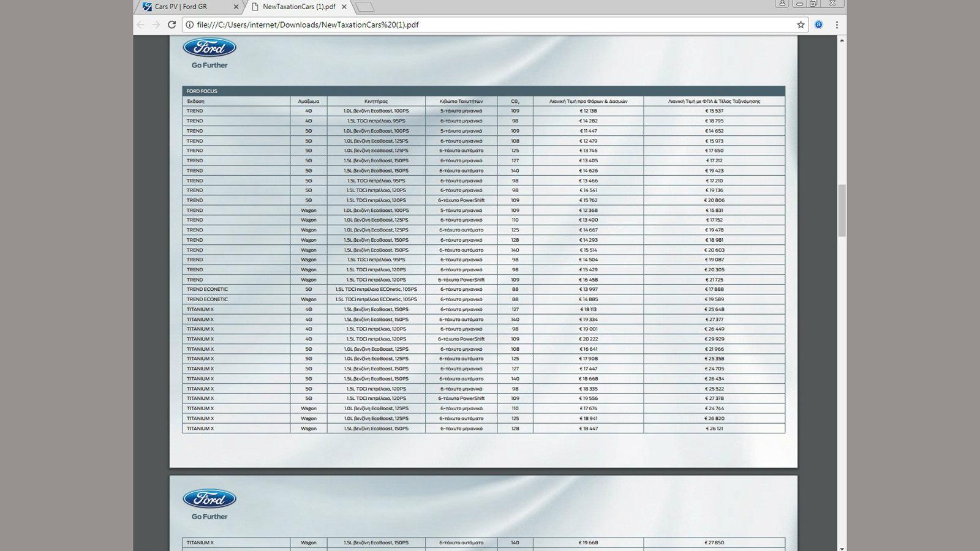View site information icon in address bar
This screenshot has width=980, height=551.
pos(190,24)
